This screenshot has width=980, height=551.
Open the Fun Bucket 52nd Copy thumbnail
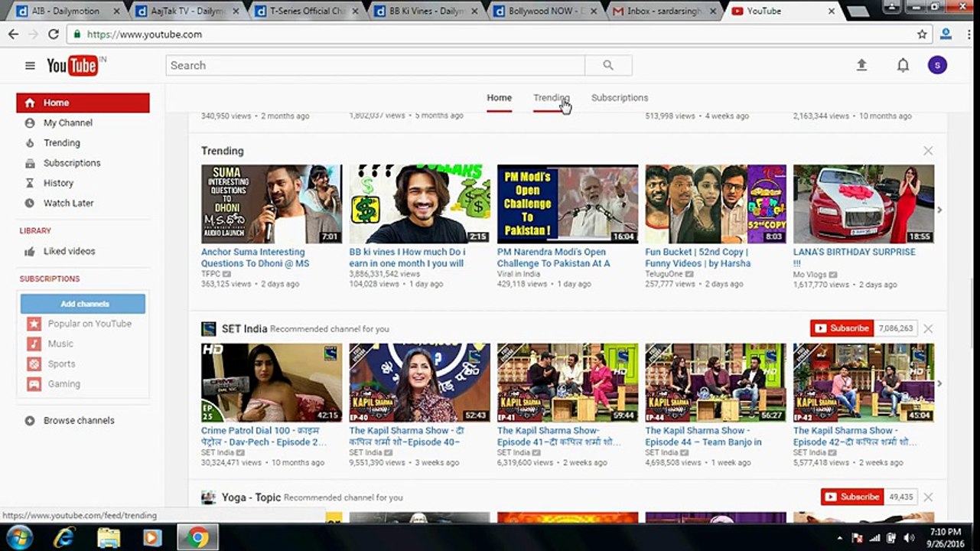(715, 204)
